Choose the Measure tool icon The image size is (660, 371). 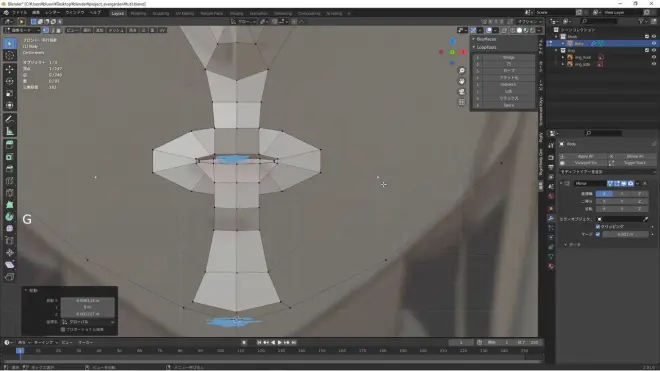[x=10, y=131]
